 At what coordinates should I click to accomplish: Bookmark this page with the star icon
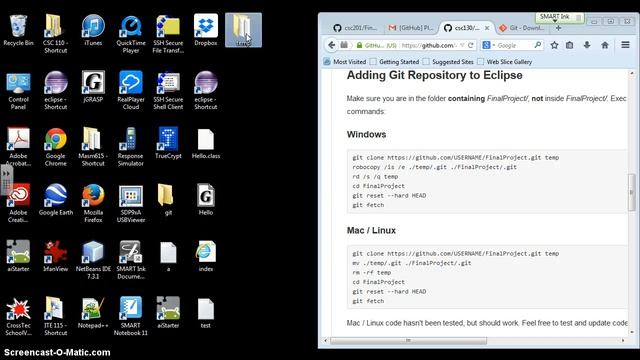554,45
